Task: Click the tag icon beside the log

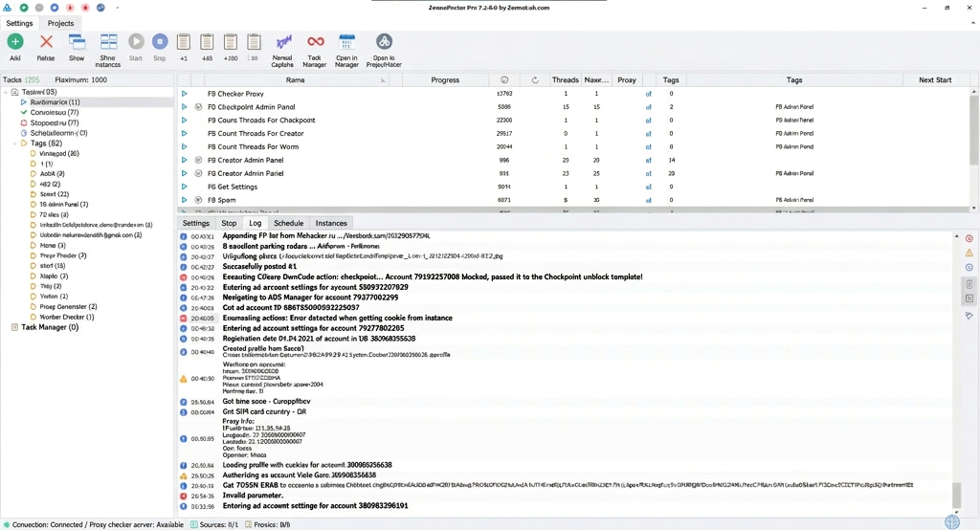Action: pyautogui.click(x=969, y=316)
